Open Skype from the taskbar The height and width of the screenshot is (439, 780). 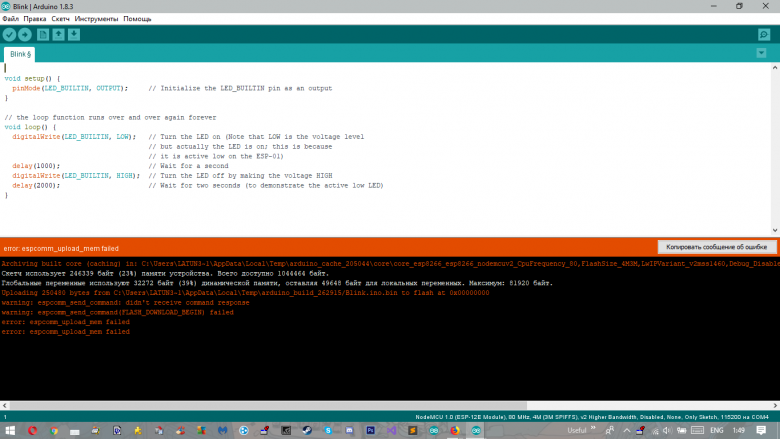click(x=328, y=431)
